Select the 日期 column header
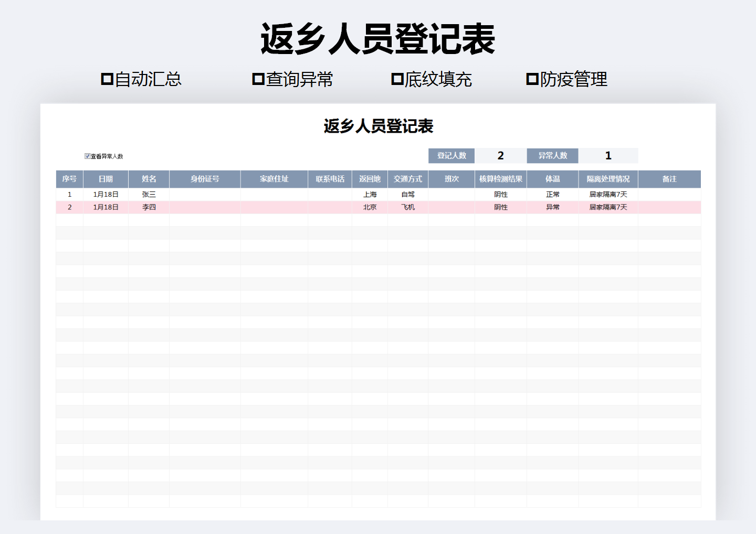 (106, 179)
